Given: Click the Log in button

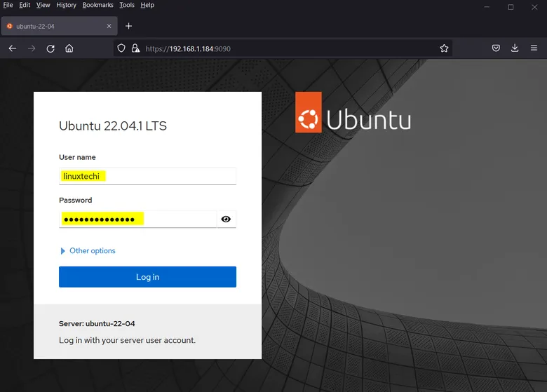Looking at the screenshot, I should pos(147,277).
